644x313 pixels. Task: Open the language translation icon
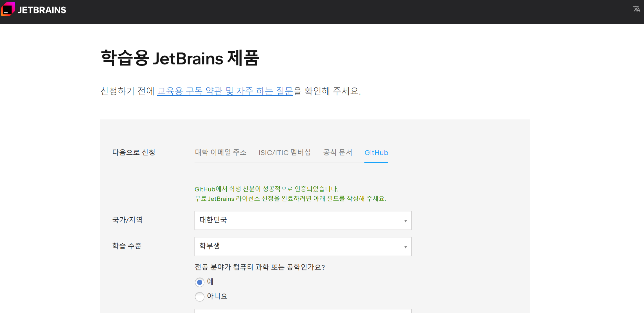pyautogui.click(x=636, y=9)
